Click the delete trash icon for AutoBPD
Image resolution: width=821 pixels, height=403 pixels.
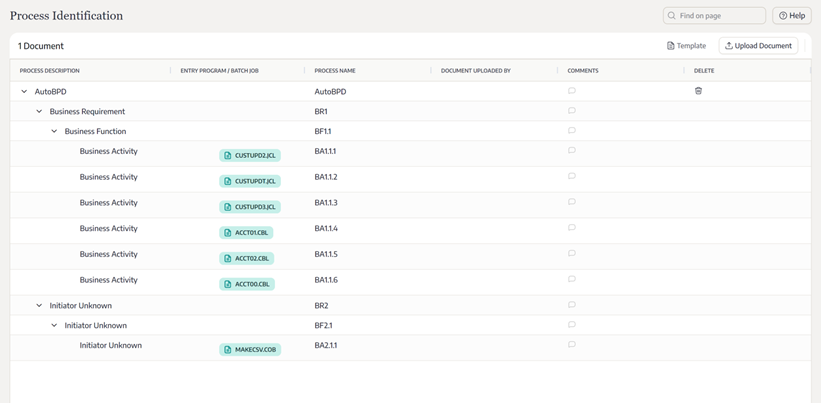point(698,91)
